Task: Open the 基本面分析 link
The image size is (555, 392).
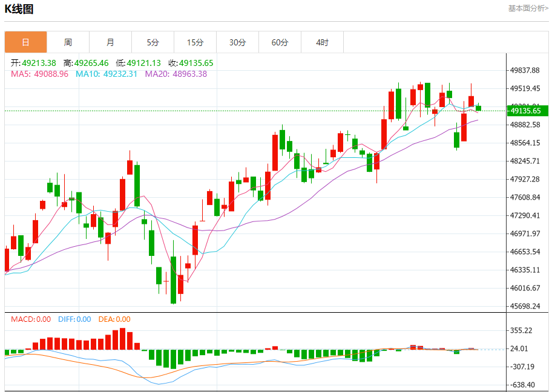Action: 528,8
